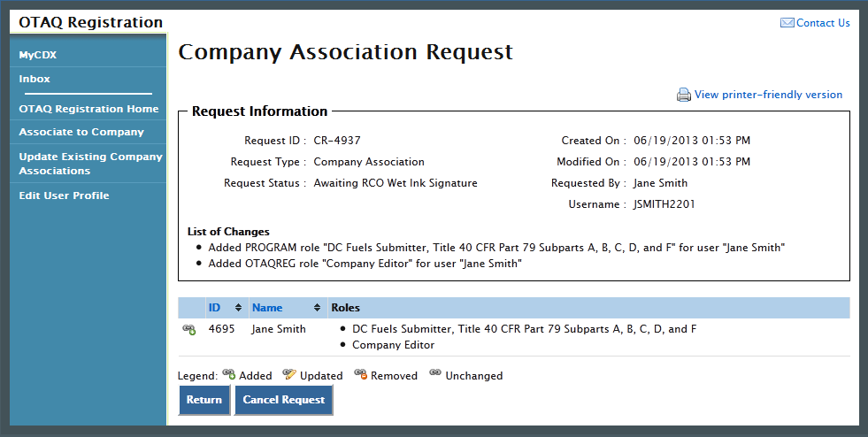Click the Added status icon beside row 4695
Image resolution: width=868 pixels, height=437 pixels.
point(189,330)
